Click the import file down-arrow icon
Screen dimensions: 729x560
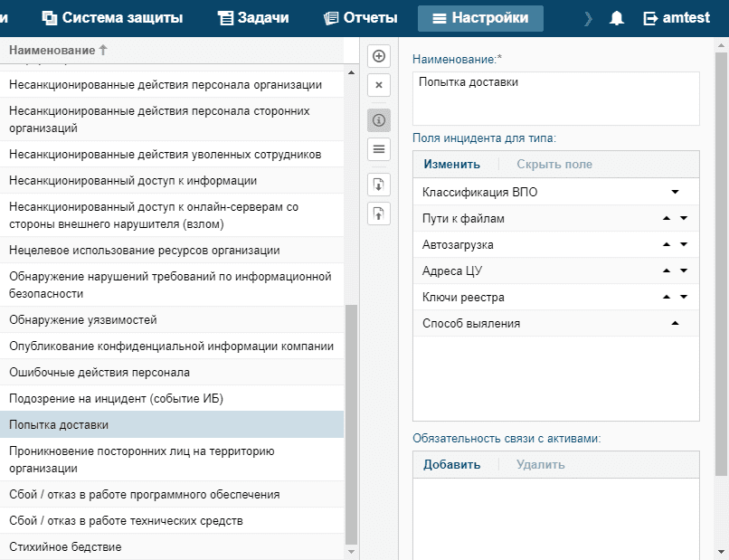(379, 185)
